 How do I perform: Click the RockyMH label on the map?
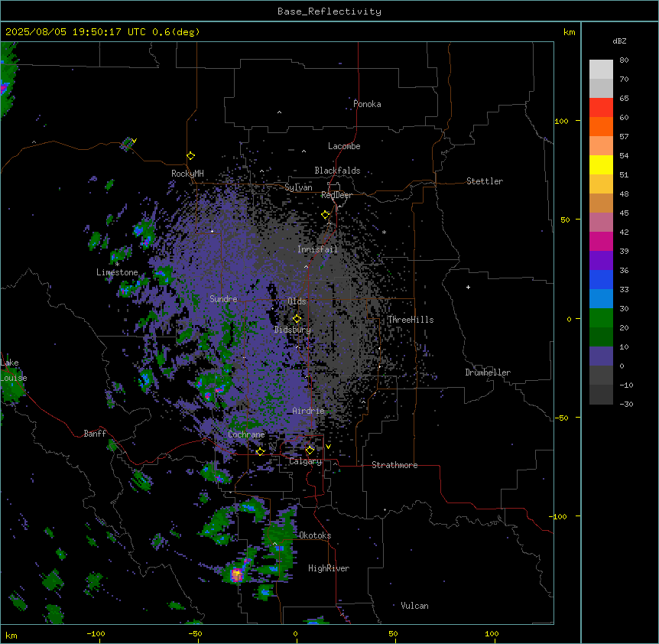click(x=187, y=174)
